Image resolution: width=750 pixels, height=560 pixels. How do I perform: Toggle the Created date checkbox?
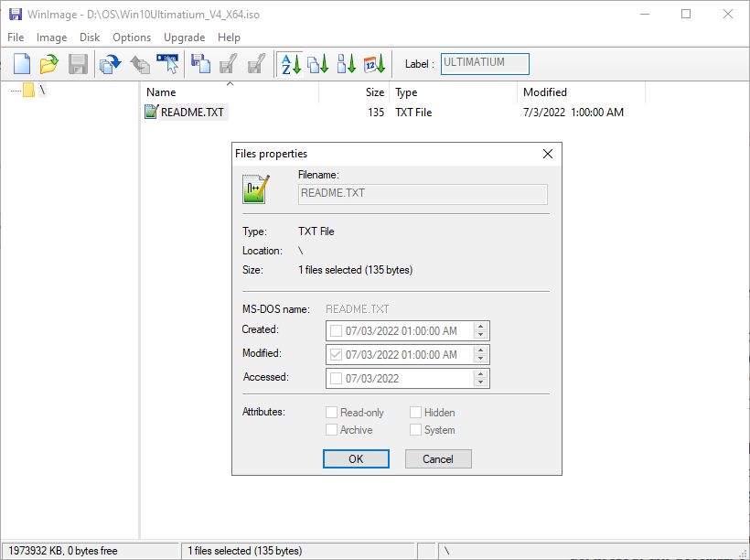pyautogui.click(x=337, y=330)
